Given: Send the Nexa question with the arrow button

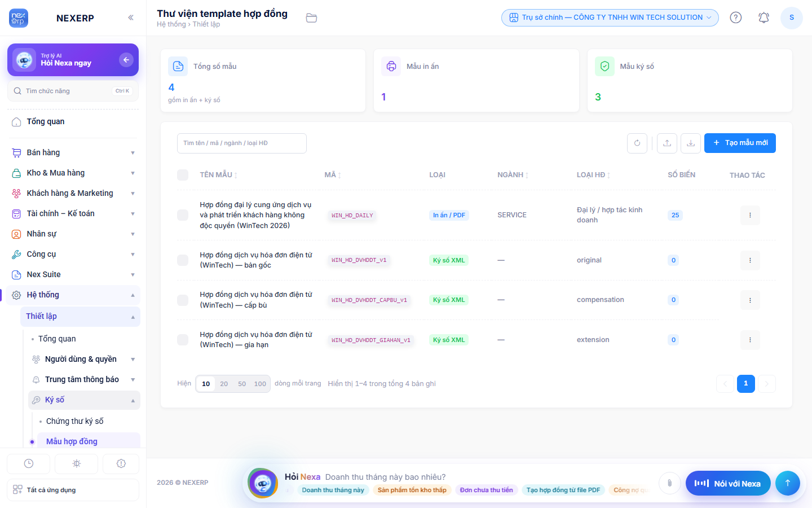Looking at the screenshot, I should click(x=788, y=483).
